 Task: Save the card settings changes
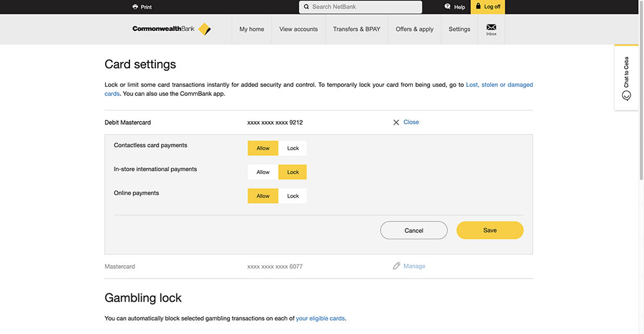[x=490, y=230]
